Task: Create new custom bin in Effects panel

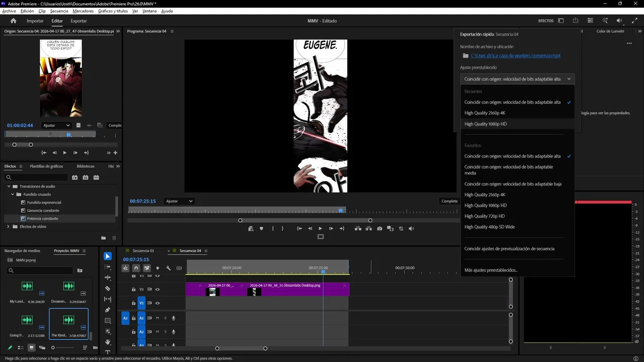Action: [103, 238]
